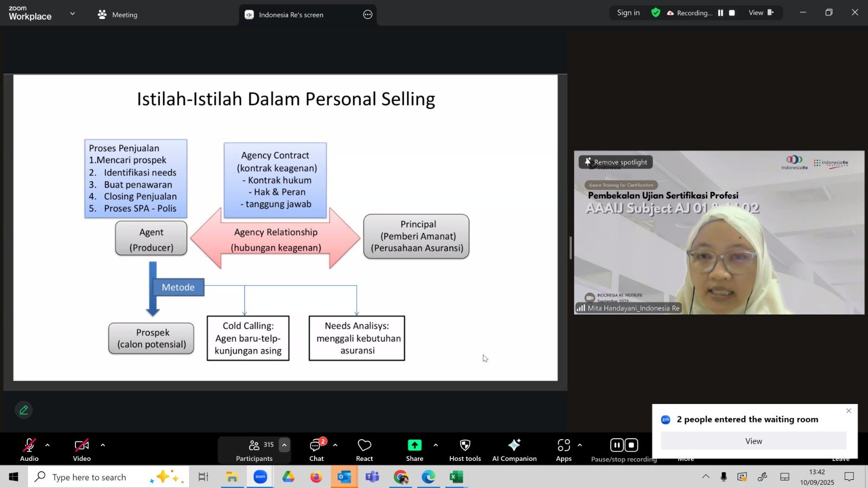Unmute the microphone with Audio button
The width and height of the screenshot is (868, 488).
pos(29,450)
